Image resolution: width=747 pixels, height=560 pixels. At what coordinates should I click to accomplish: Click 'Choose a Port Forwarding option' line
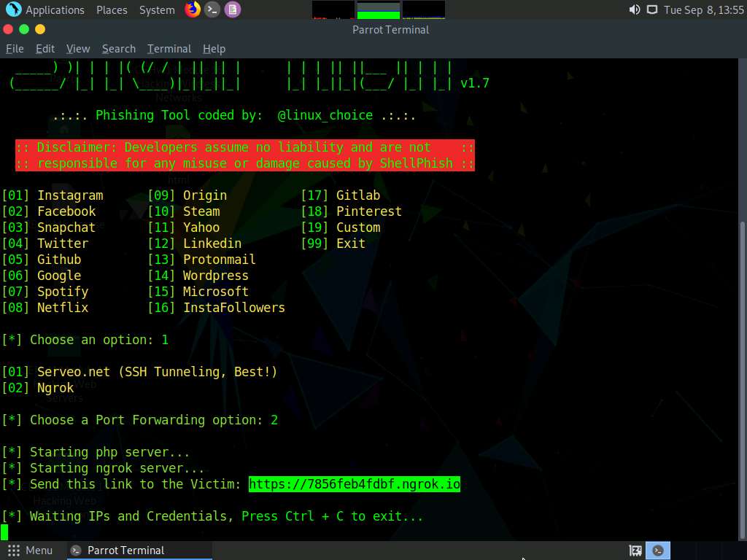pos(139,420)
